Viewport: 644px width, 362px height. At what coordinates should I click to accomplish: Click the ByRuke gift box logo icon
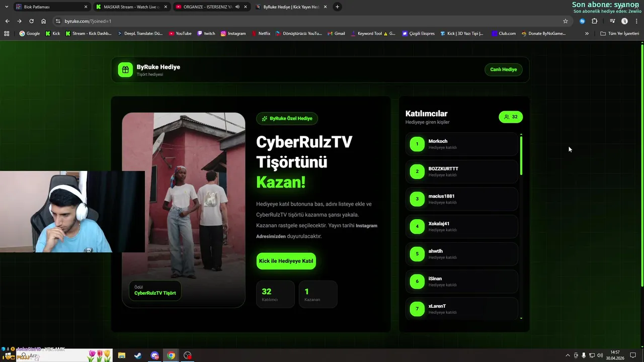coord(125,70)
